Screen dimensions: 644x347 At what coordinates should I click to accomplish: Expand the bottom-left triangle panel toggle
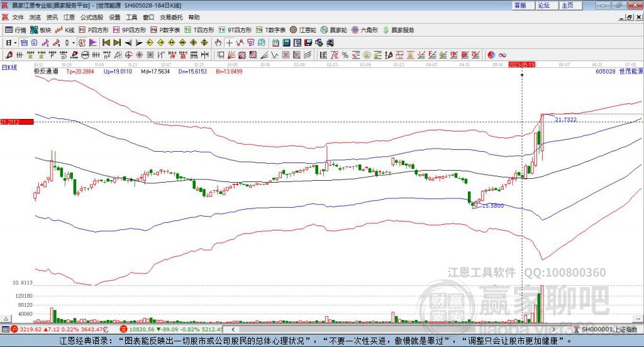point(6,319)
